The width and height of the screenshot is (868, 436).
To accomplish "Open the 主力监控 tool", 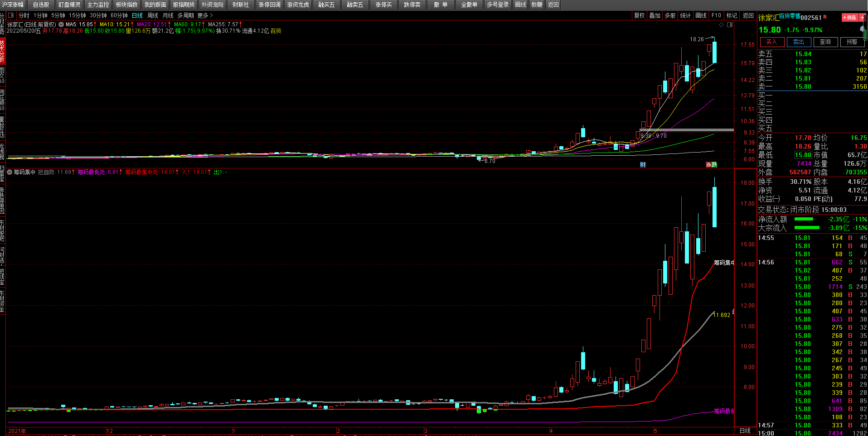I will (x=98, y=5).
